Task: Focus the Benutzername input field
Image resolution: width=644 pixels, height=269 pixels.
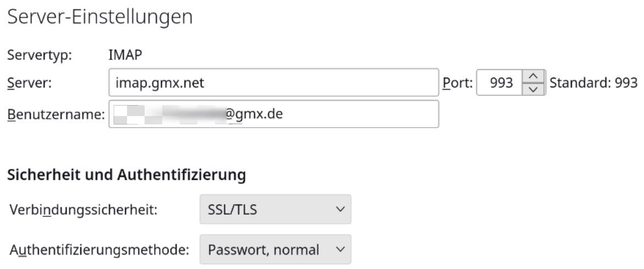Action: pos(341,114)
